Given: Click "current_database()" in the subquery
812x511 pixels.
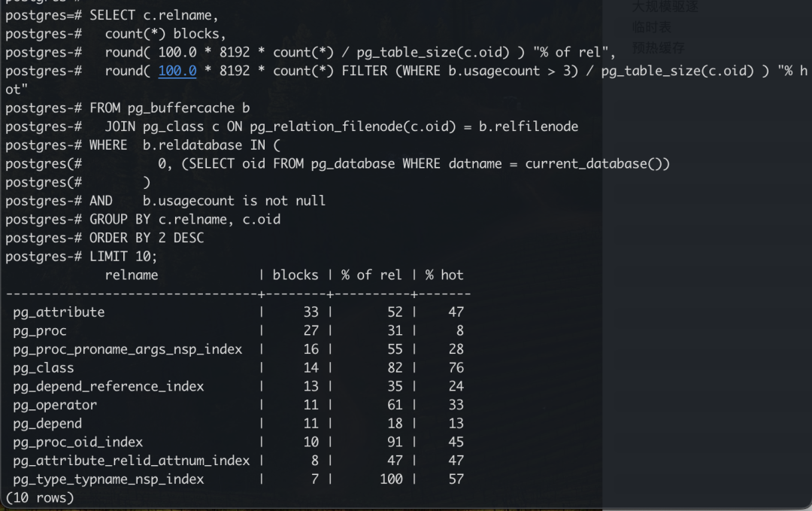Looking at the screenshot, I should click(x=593, y=164).
